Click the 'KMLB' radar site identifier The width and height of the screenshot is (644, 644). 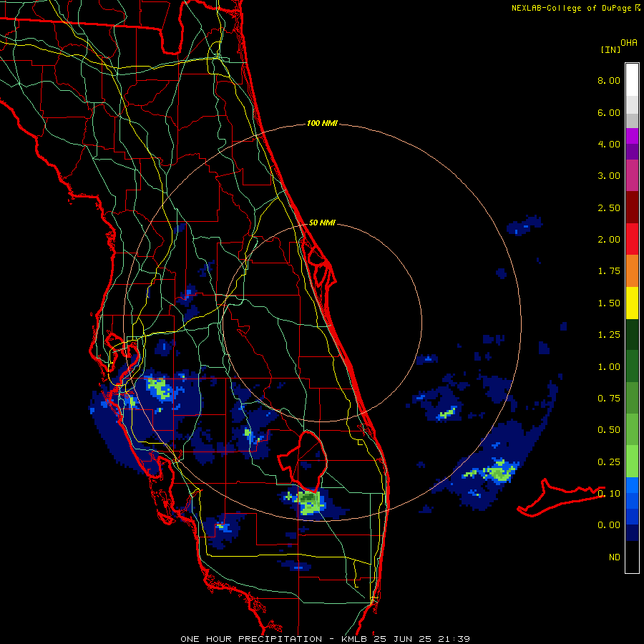[x=353, y=639]
